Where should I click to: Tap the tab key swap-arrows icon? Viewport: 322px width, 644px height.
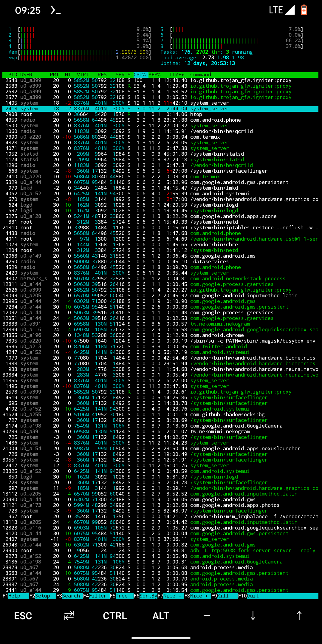pyautogui.click(x=69, y=616)
